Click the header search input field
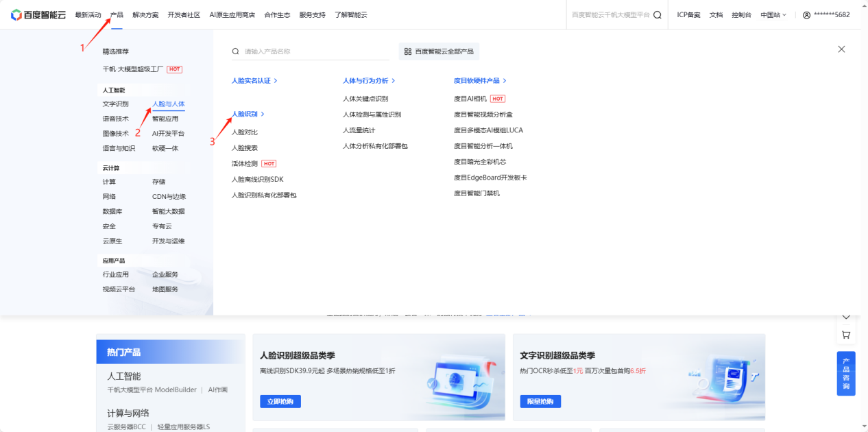Screen dimensions: 868x432 pos(610,15)
